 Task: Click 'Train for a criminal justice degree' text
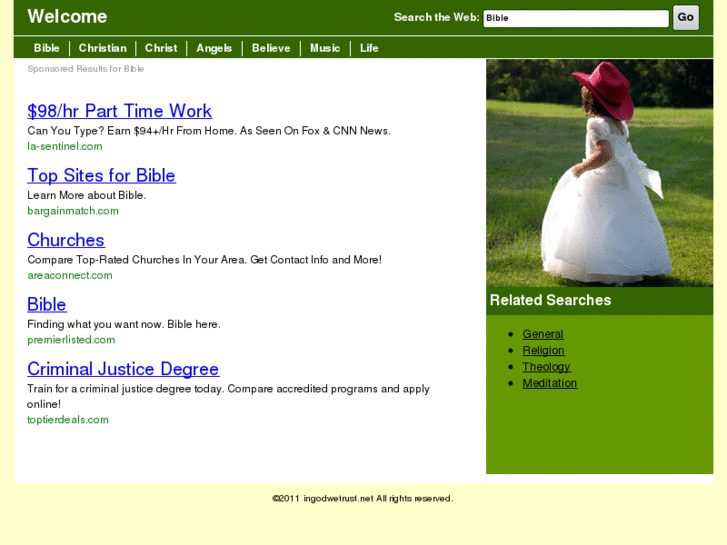228,396
